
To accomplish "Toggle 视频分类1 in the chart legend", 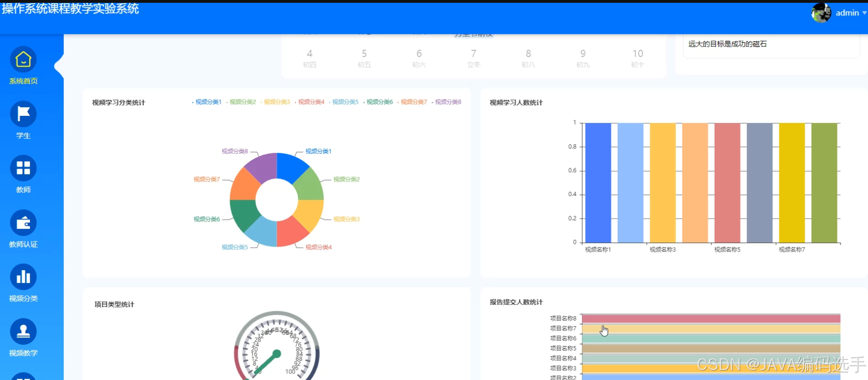I will 206,102.
